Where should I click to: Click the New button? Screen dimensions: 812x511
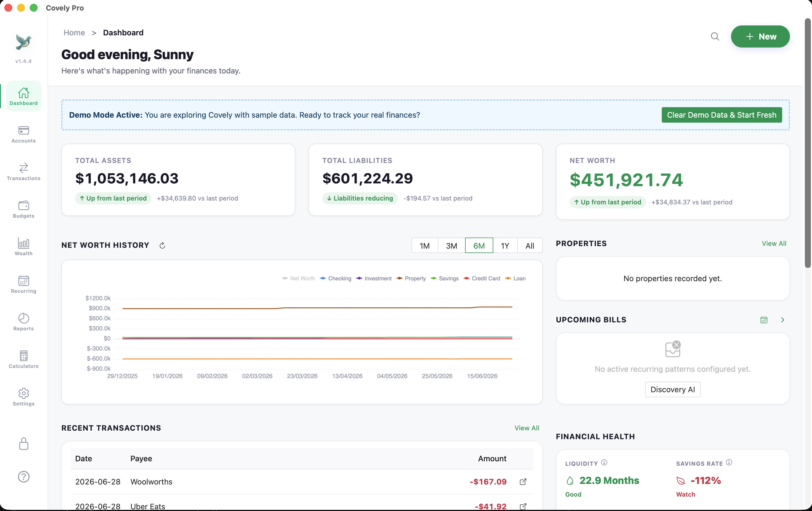(x=760, y=36)
